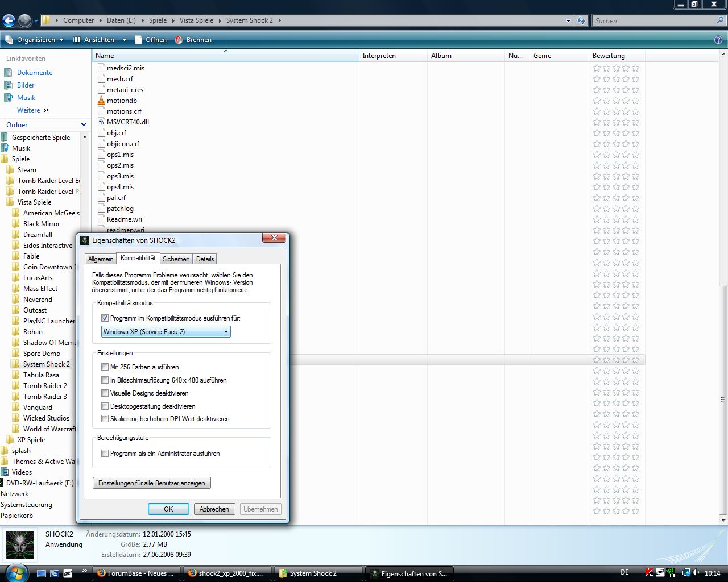Sort by the Bewertung column header

click(617, 56)
